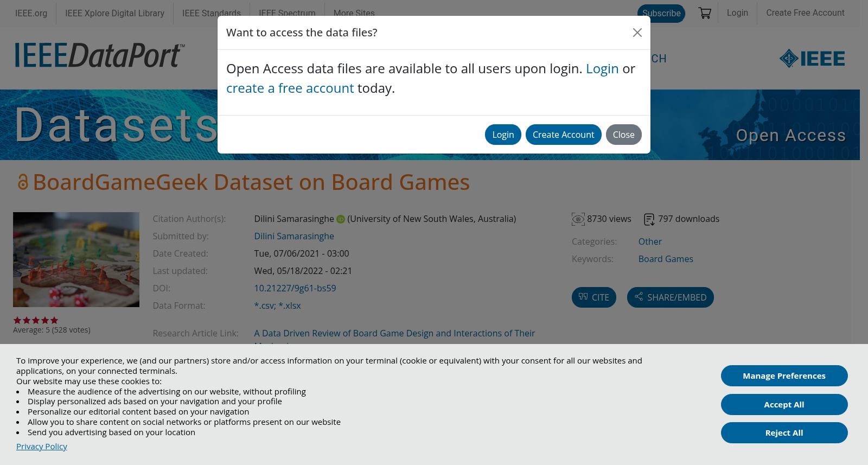868x465 pixels.
Task: Click the board game dataset thumbnail image
Action: (x=76, y=259)
